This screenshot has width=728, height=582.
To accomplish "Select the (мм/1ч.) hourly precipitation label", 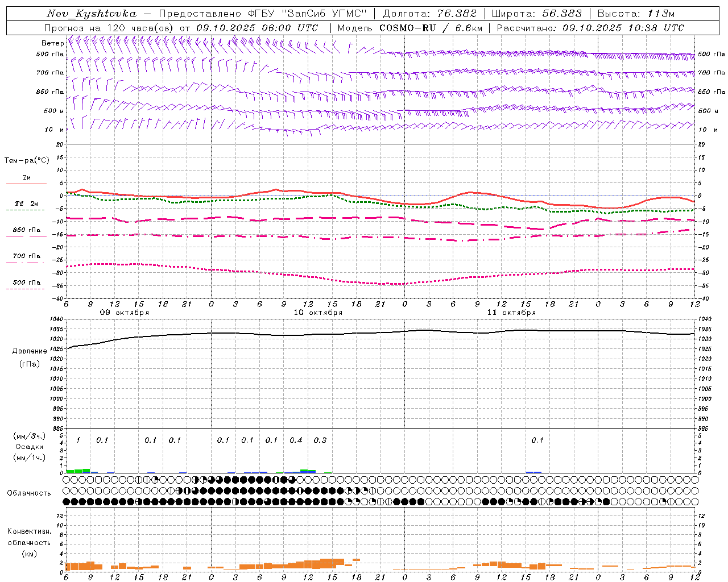I will coord(30,458).
